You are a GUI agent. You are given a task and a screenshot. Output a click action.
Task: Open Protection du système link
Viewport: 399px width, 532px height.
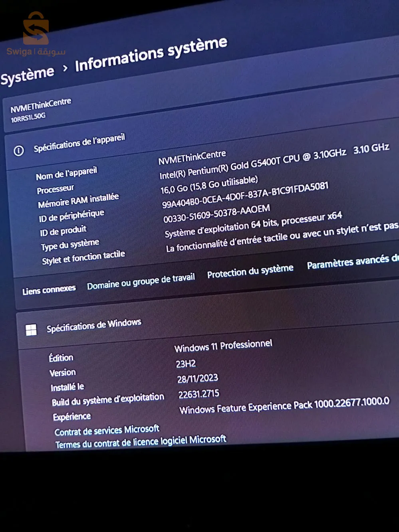pyautogui.click(x=250, y=271)
